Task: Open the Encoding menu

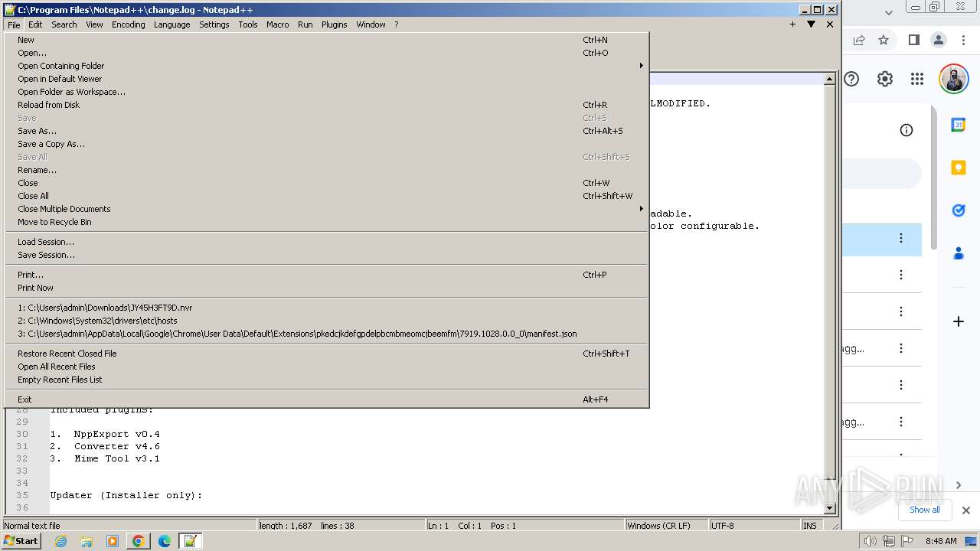Action: (129, 24)
